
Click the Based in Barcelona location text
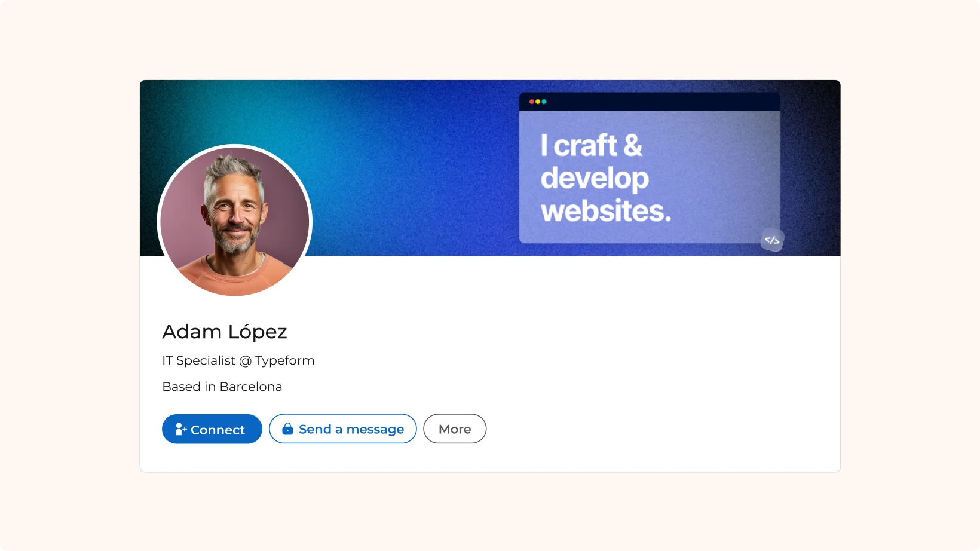(x=222, y=387)
